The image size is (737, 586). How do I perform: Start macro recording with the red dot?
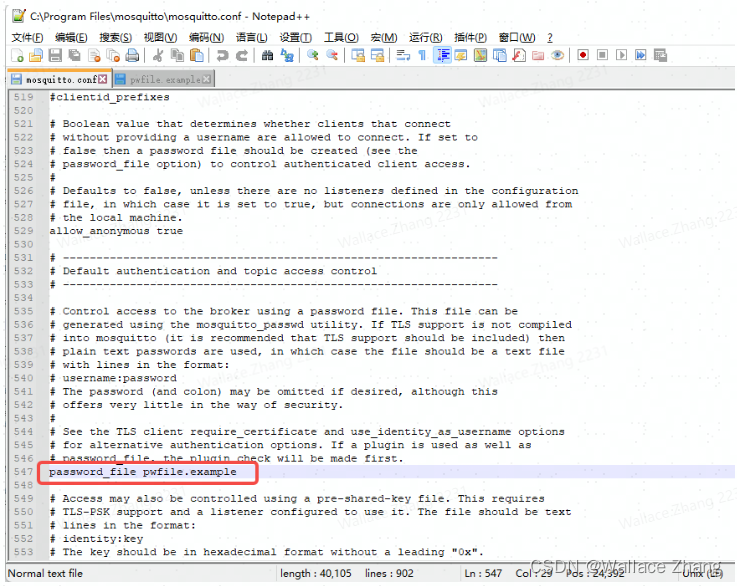[583, 55]
